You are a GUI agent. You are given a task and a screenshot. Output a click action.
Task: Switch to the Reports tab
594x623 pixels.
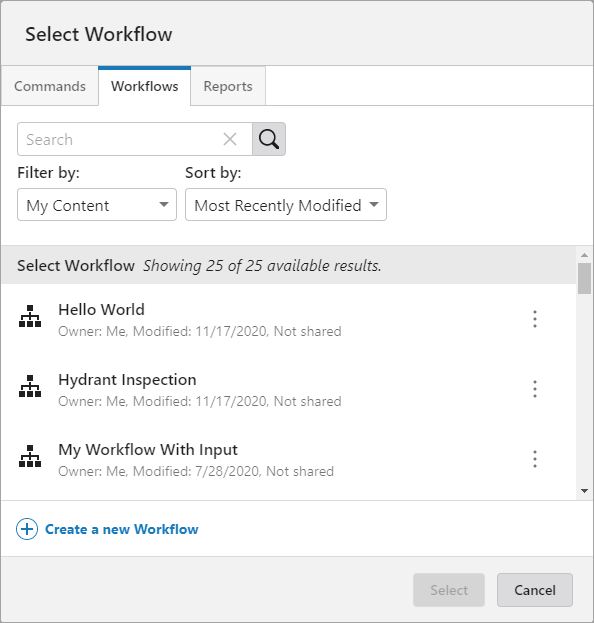[x=228, y=86]
